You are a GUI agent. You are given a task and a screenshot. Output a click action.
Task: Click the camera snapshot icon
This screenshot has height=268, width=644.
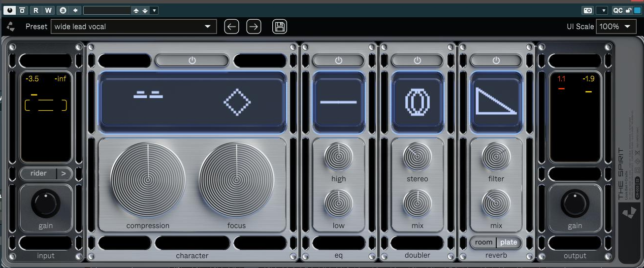(x=587, y=10)
